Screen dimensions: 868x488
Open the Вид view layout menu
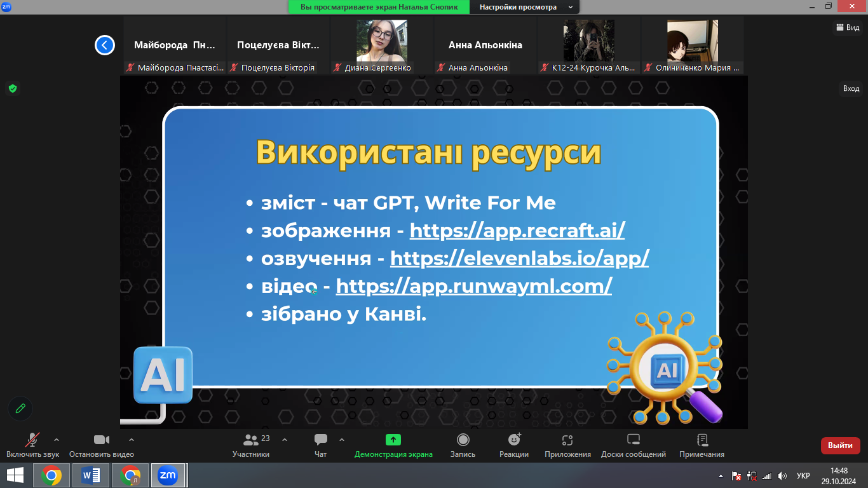(848, 27)
